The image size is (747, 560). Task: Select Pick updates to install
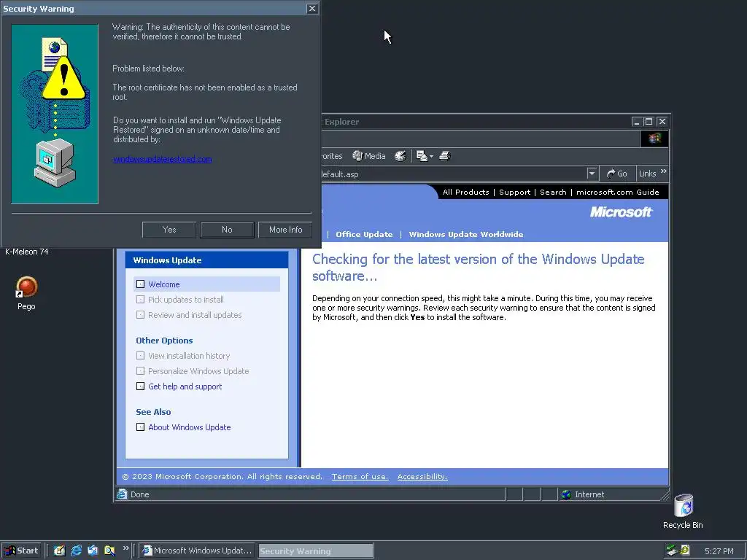point(186,300)
